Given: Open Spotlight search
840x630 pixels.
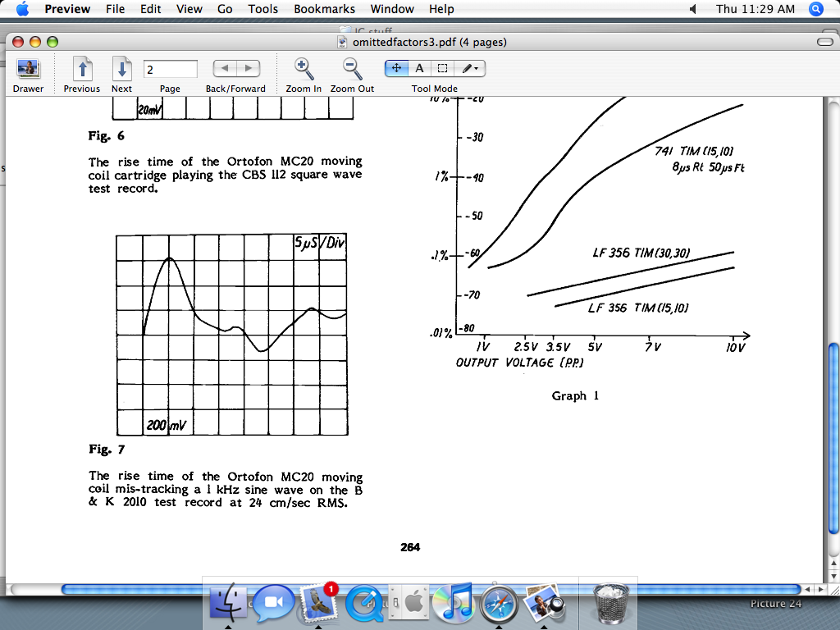Looking at the screenshot, I should [x=816, y=9].
